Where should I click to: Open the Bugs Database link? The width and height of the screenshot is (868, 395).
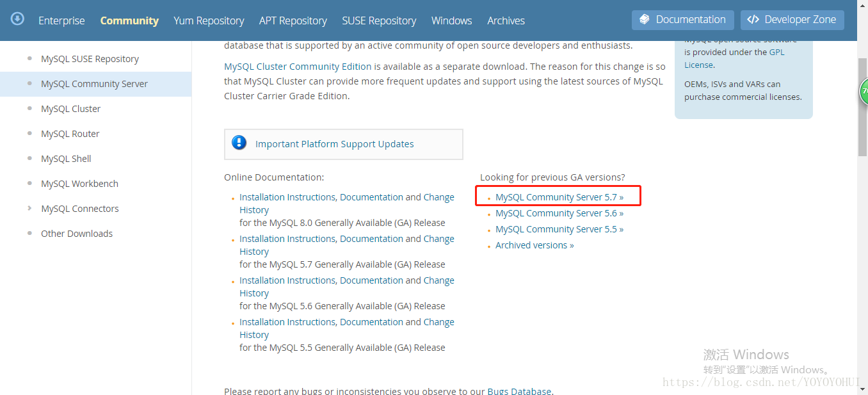[519, 391]
